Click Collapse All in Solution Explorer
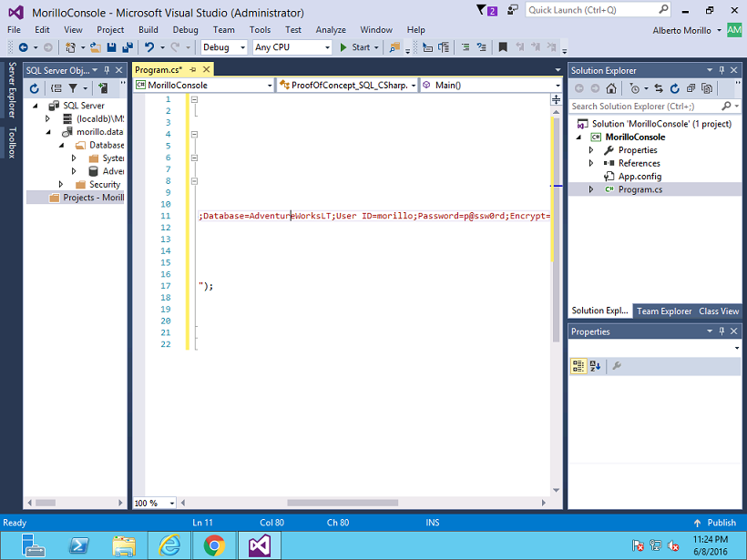 click(x=691, y=88)
